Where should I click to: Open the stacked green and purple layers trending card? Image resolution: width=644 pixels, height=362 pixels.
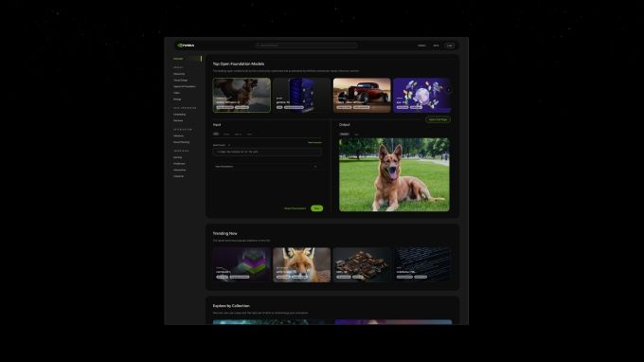(x=241, y=264)
